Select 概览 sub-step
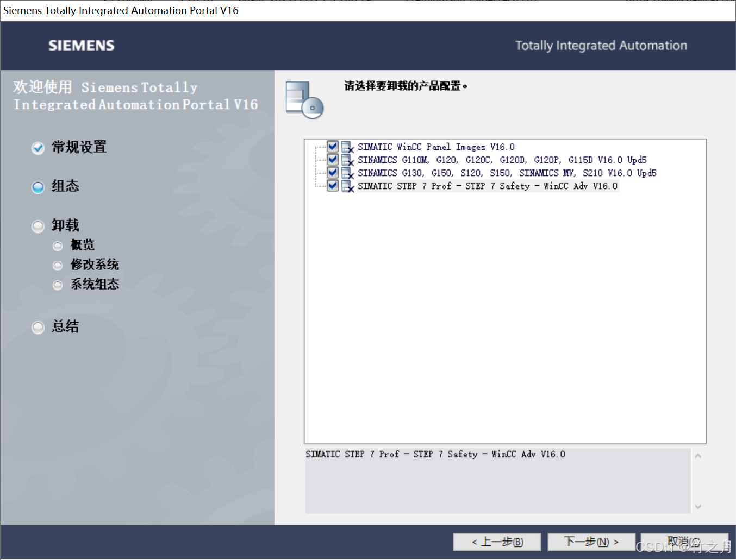The image size is (736, 560). pos(74,245)
